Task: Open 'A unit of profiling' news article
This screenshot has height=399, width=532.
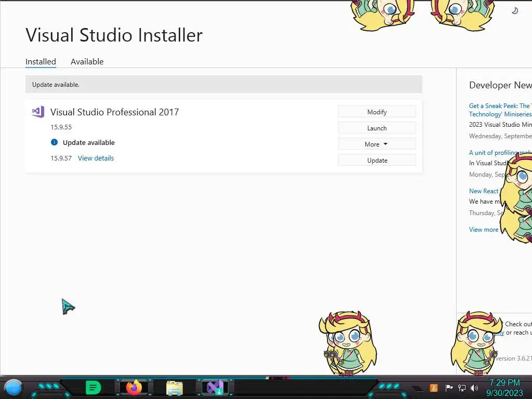Action: 500,153
